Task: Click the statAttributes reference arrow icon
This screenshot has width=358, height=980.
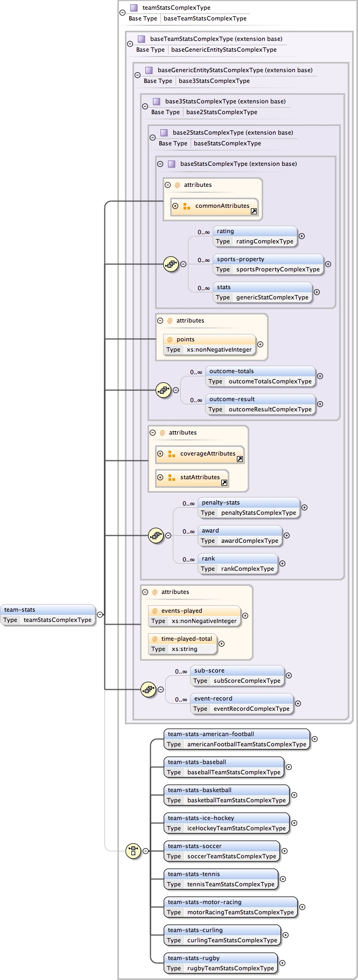Action: [223, 483]
